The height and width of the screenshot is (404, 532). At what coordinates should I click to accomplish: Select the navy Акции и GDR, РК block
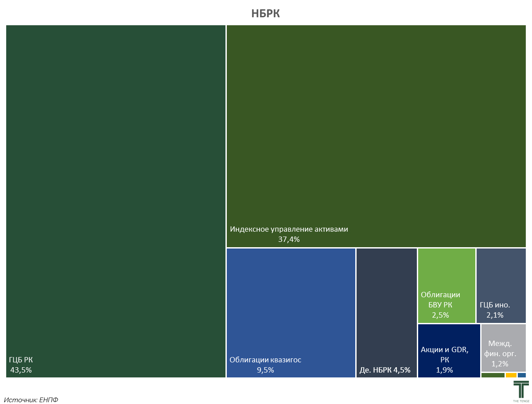pyautogui.click(x=449, y=341)
